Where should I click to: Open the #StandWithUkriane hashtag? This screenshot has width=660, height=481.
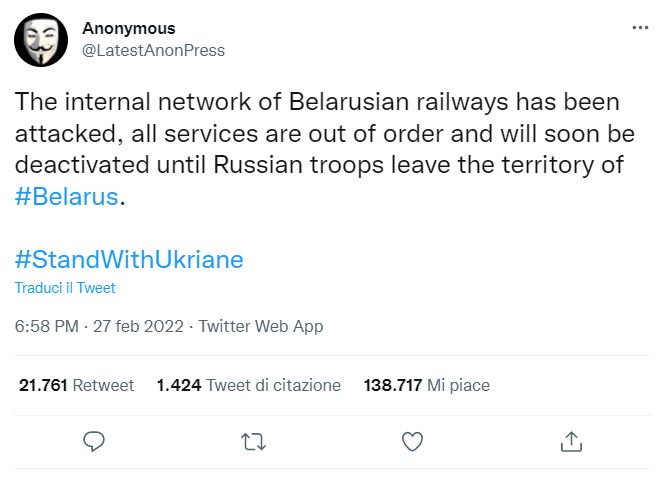pyautogui.click(x=129, y=259)
